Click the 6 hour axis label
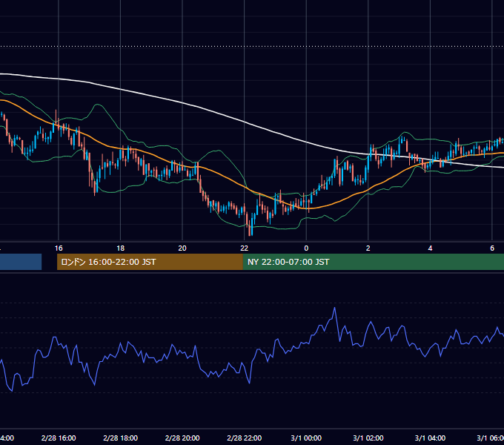 [x=492, y=248]
